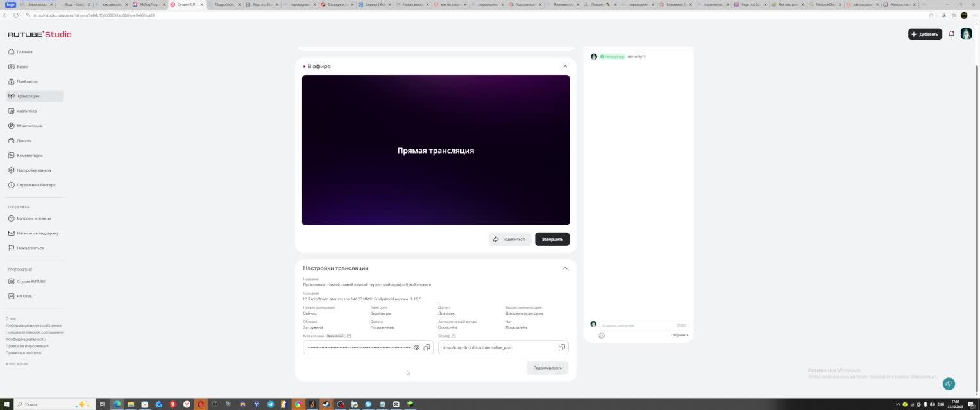
Task: Click the Поделиться button
Action: pyautogui.click(x=509, y=239)
